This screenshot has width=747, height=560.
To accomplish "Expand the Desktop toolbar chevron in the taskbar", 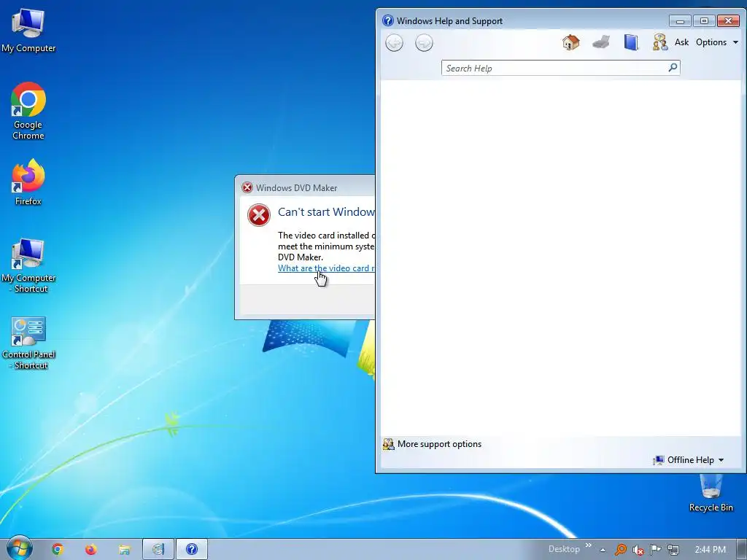I will point(589,545).
